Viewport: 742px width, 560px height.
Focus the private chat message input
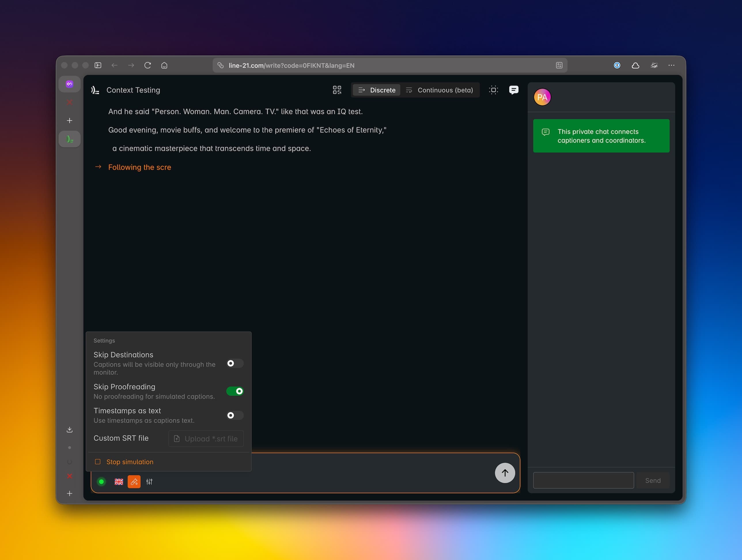tap(583, 481)
